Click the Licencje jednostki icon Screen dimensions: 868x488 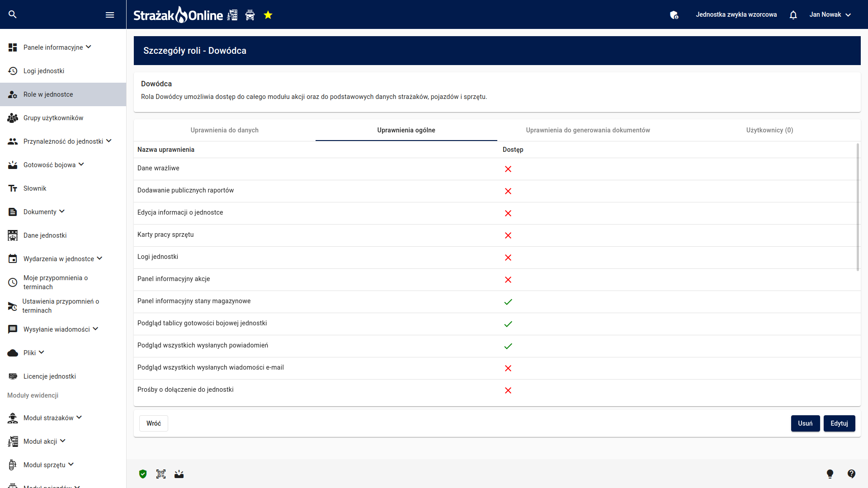13,376
